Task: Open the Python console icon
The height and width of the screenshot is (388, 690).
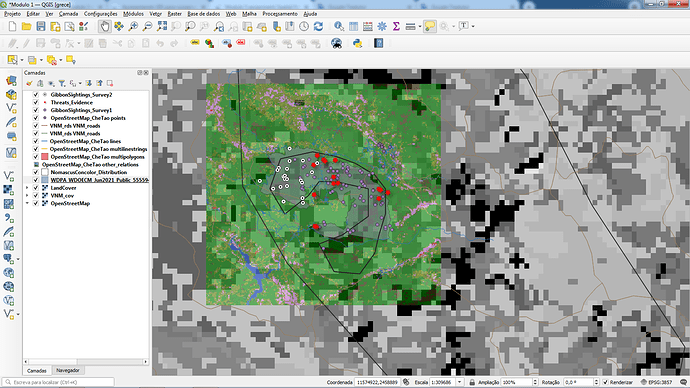Action: (x=357, y=43)
